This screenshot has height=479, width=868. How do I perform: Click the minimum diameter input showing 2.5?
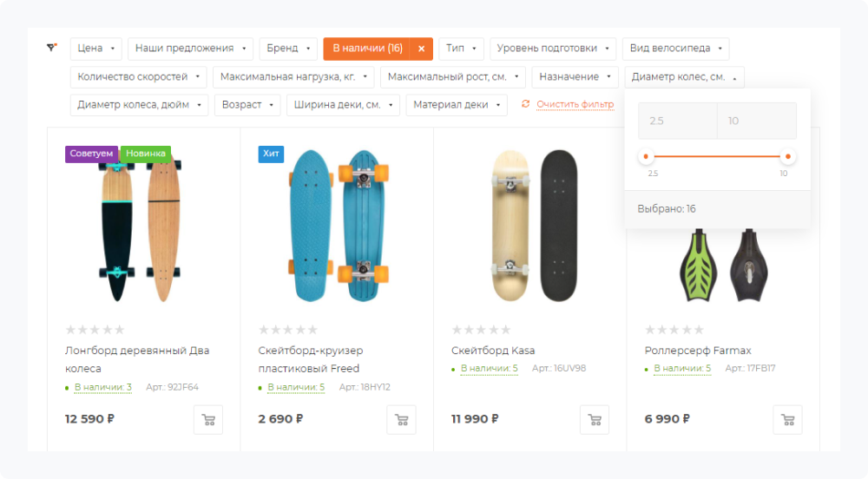(677, 121)
